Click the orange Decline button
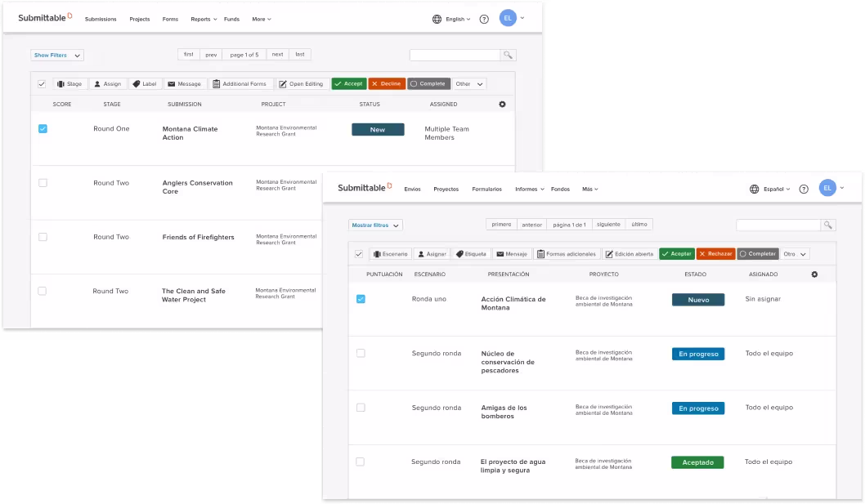Viewport: 865px width, 504px height. coord(387,84)
